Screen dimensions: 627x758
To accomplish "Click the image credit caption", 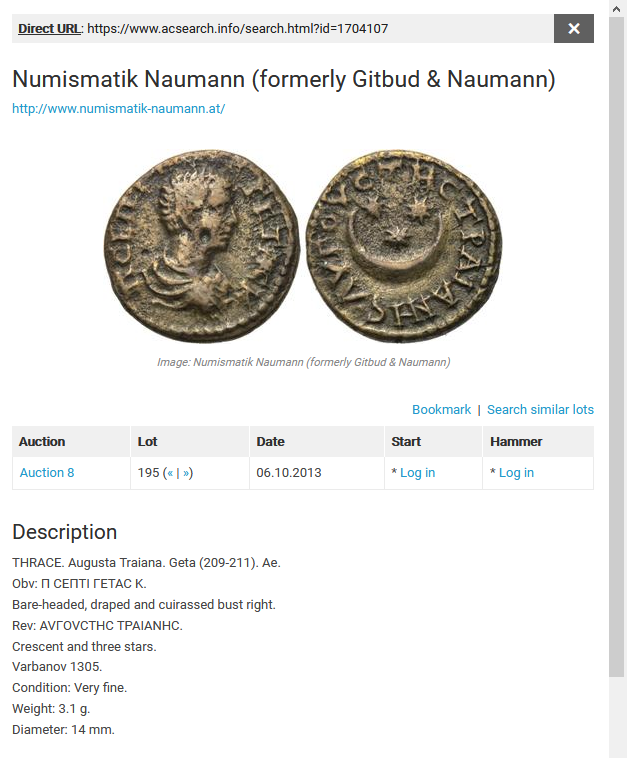I will [303, 362].
